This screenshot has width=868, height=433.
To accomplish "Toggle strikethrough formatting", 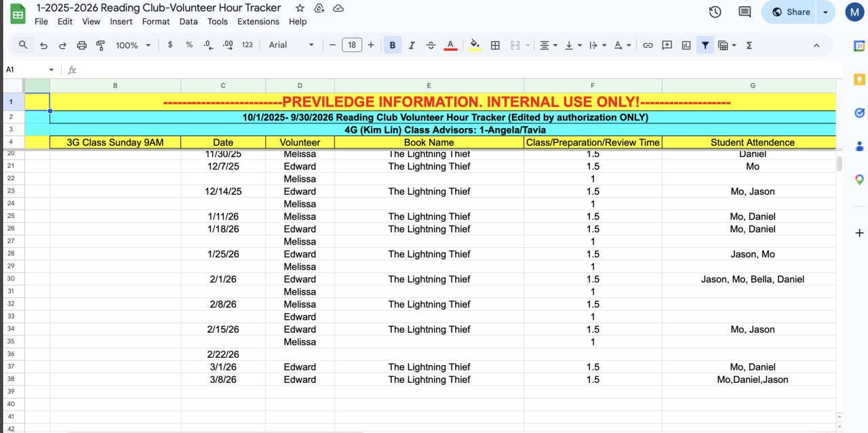I will pos(431,45).
